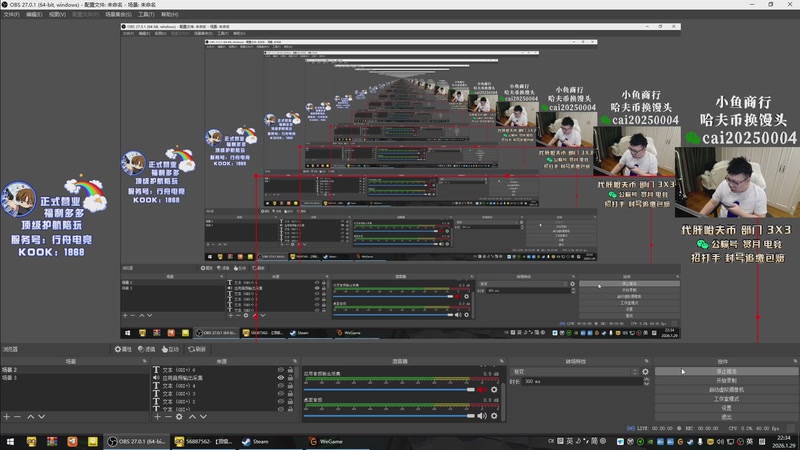Toggle visibility of 应用音频输出采集 source
The width and height of the screenshot is (800, 450).
click(x=281, y=378)
